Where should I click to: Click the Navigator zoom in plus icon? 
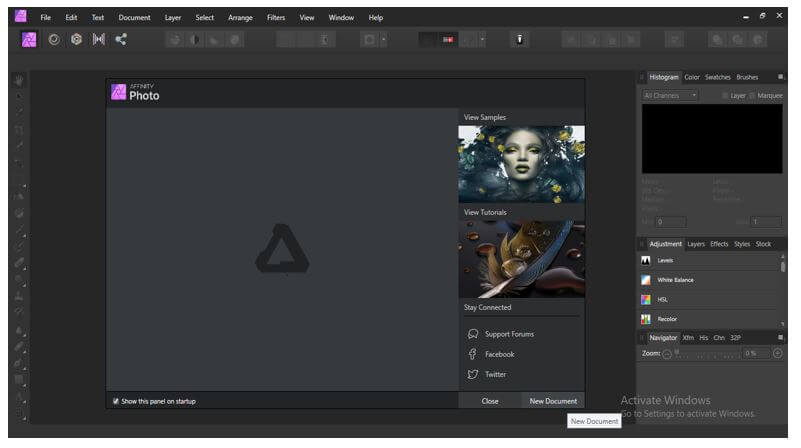point(778,353)
